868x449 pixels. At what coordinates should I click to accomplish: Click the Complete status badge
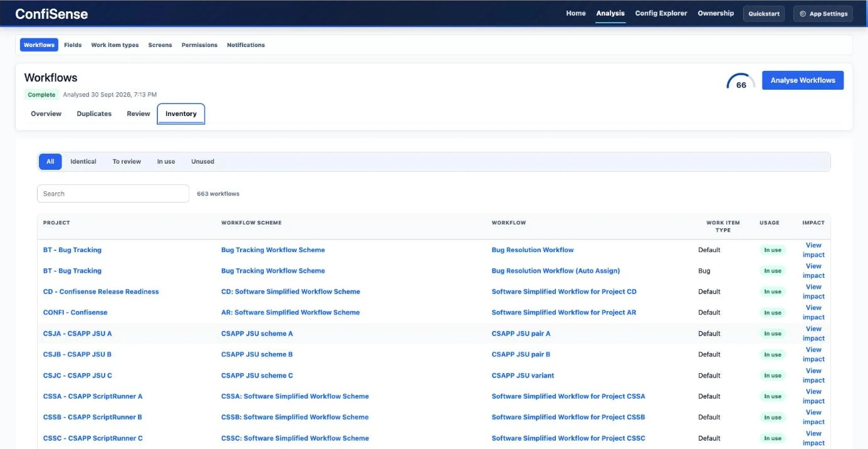coord(41,95)
